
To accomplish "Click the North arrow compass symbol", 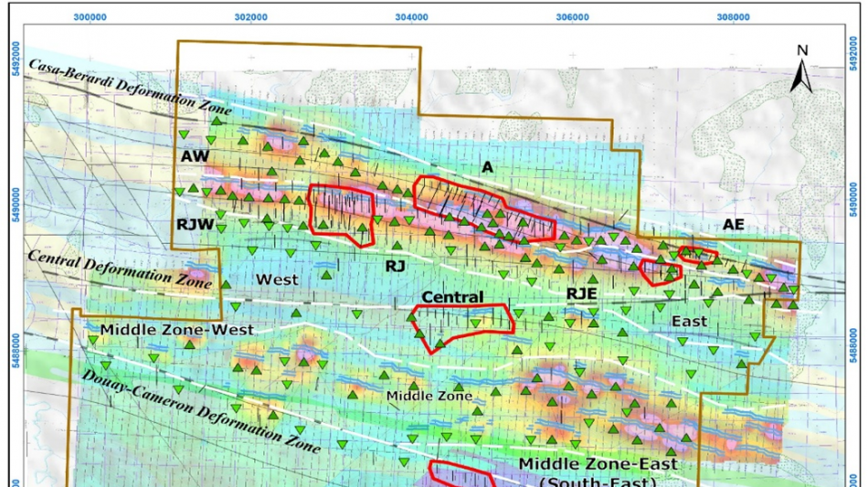I will tap(801, 69).
